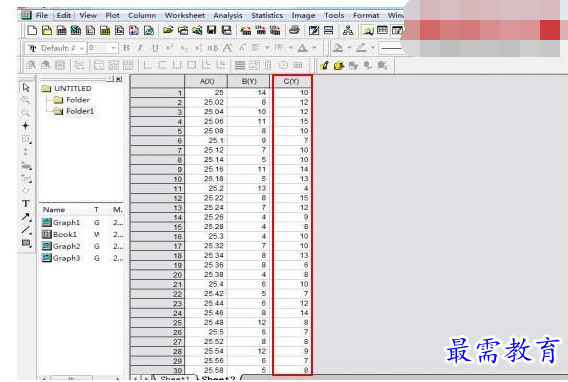Image resolution: width=568 pixels, height=382 pixels.
Task: Sort list by the Name column header
Action: pyautogui.click(x=54, y=210)
